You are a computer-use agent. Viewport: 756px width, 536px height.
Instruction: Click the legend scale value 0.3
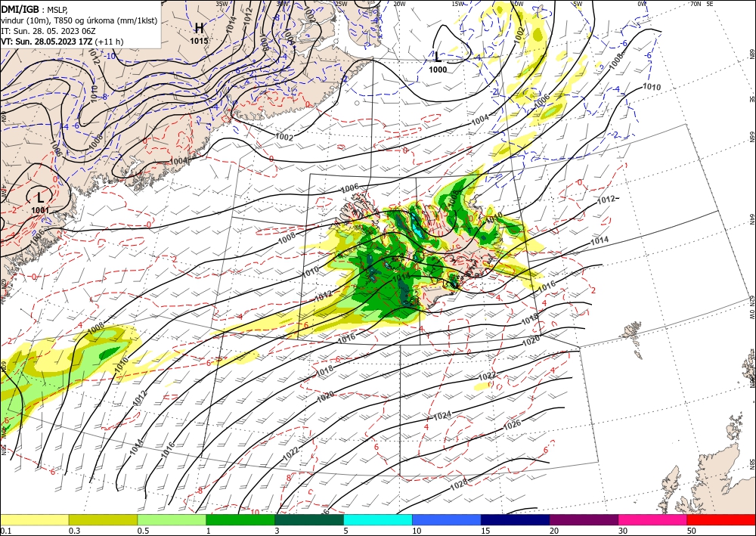[74, 531]
